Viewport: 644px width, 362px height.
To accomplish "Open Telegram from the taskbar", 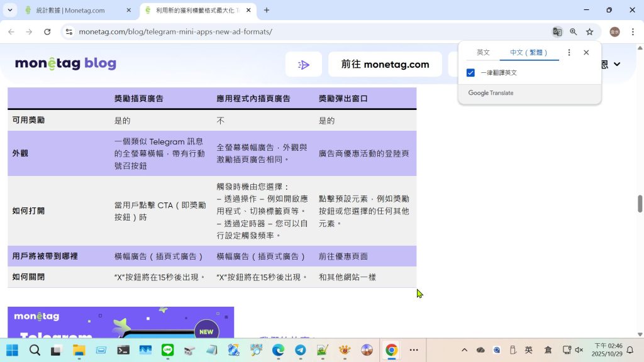I will point(300,350).
